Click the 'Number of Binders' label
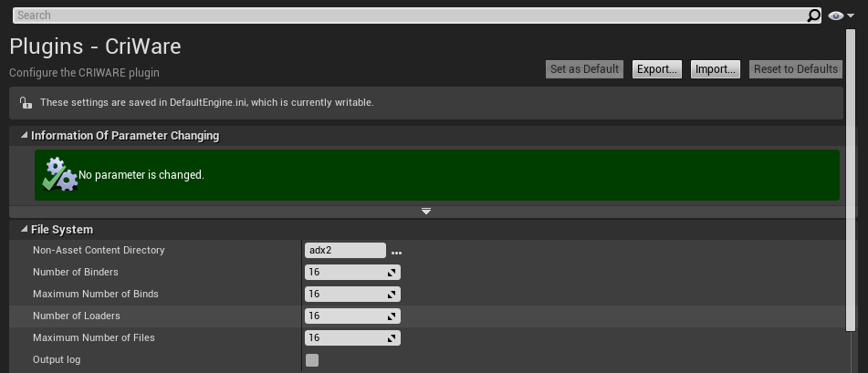The width and height of the screenshot is (868, 373). 75,272
